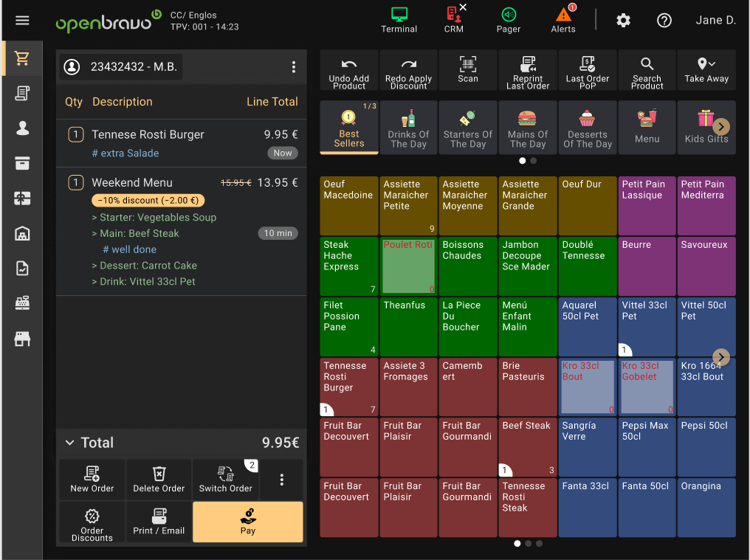Expand the Take Away dropdown
The image size is (750, 560).
tap(706, 70)
